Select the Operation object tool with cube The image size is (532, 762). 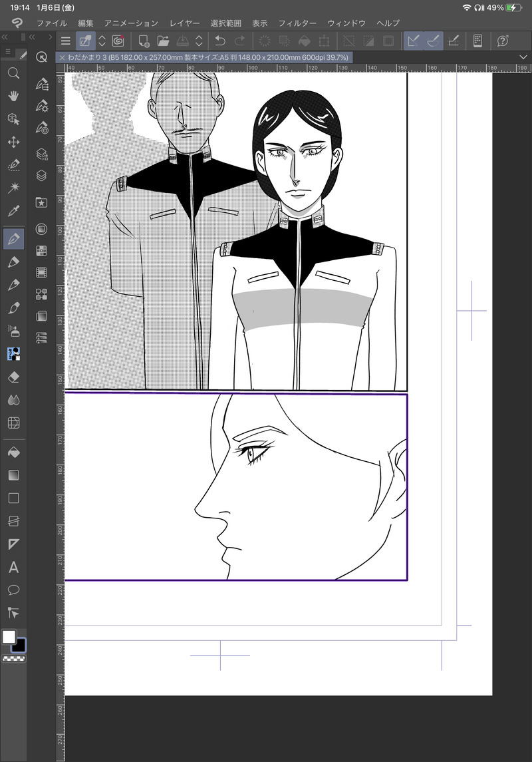coord(13,119)
